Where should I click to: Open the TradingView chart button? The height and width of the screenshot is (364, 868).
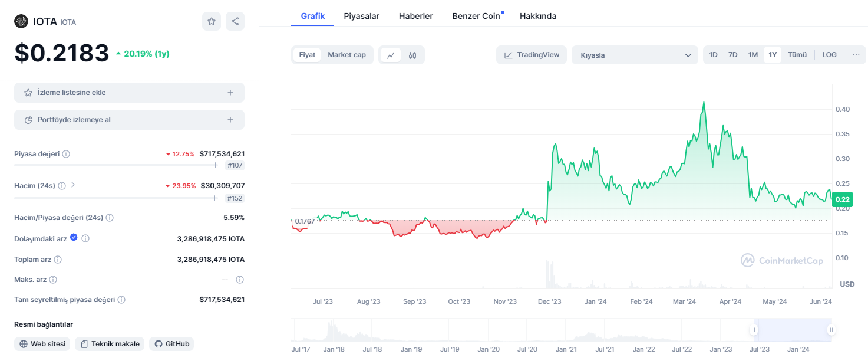click(532, 55)
